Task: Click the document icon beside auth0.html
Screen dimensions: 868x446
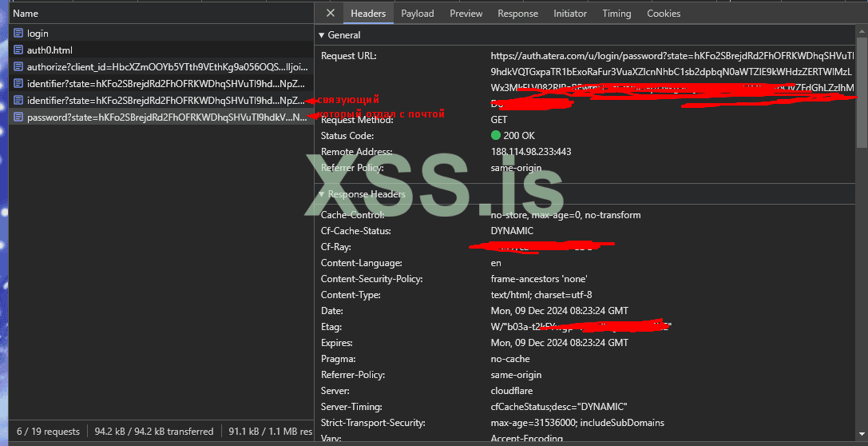Action: (x=18, y=50)
